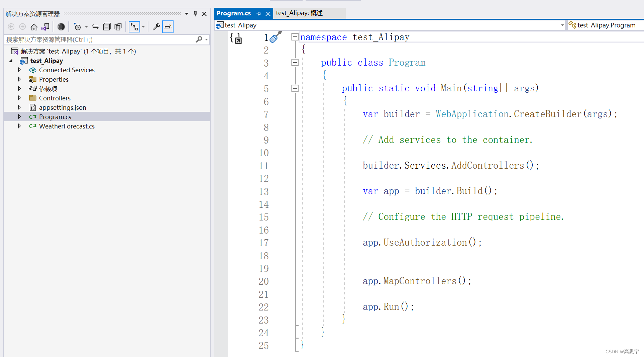Select appsettings.json file

point(63,107)
